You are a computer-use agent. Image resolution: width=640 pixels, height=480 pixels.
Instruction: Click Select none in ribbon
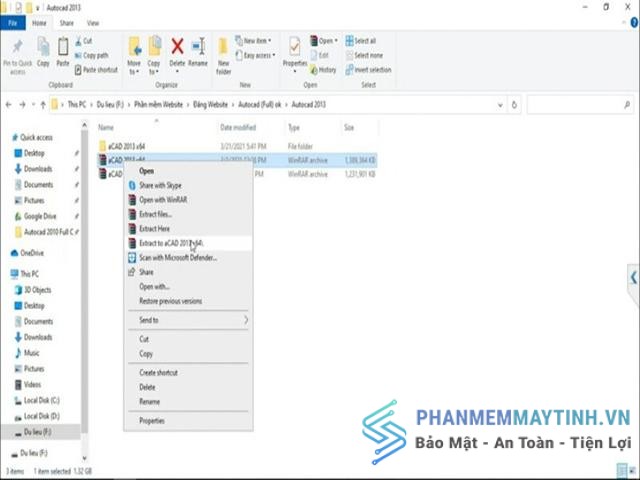(364, 55)
